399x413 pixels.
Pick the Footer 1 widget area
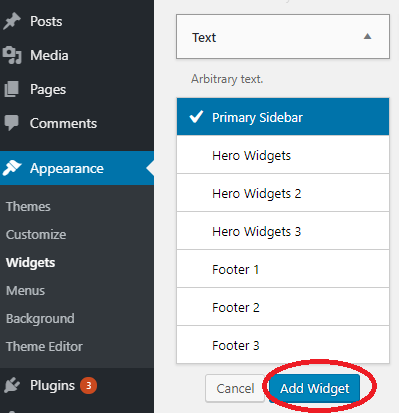tap(283, 269)
